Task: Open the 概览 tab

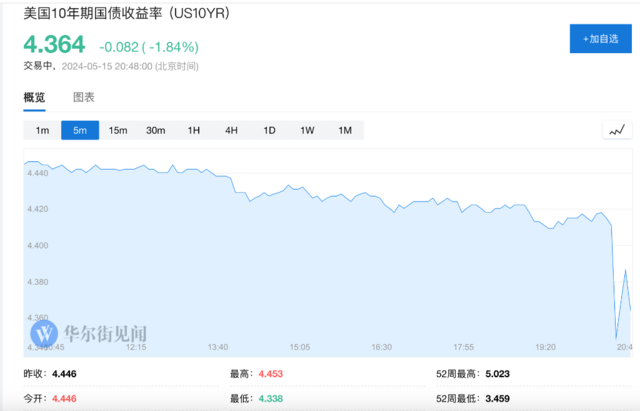Action: [34, 98]
